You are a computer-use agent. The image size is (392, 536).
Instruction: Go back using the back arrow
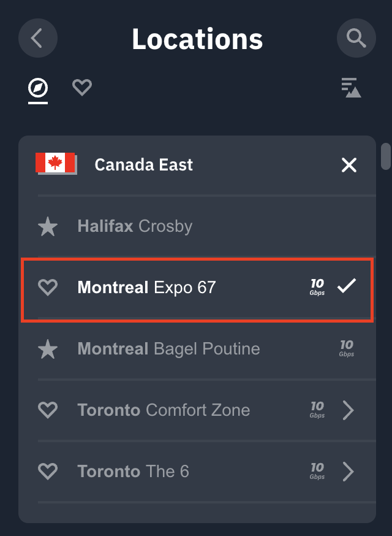38,38
